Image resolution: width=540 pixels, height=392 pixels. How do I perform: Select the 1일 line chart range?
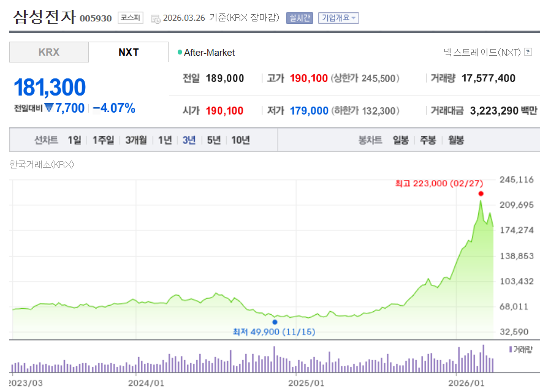(74, 140)
